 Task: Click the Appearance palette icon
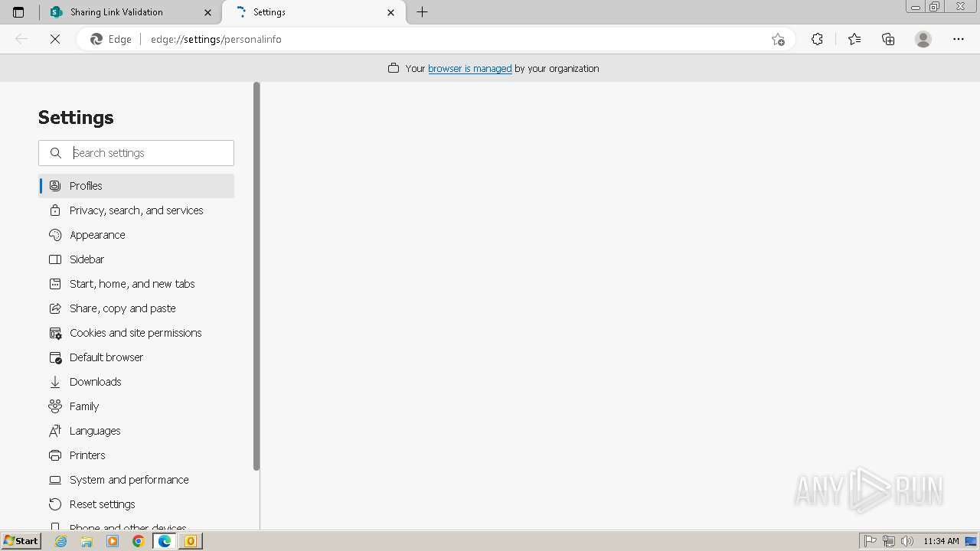point(55,235)
